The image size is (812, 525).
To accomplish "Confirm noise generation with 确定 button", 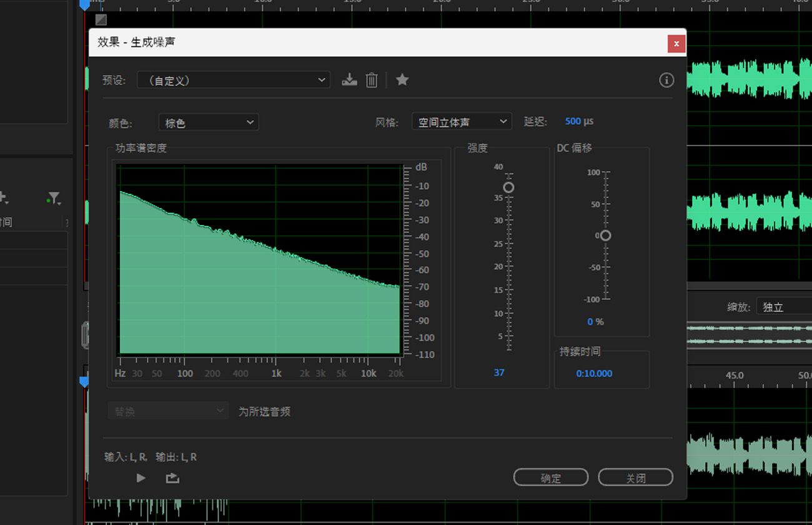I will pos(550,477).
